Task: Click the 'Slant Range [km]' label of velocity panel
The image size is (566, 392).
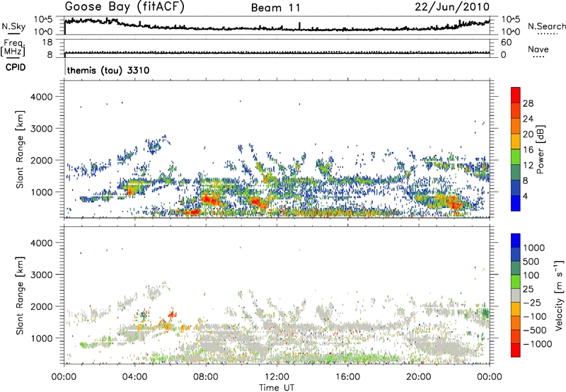Action: click(x=20, y=295)
